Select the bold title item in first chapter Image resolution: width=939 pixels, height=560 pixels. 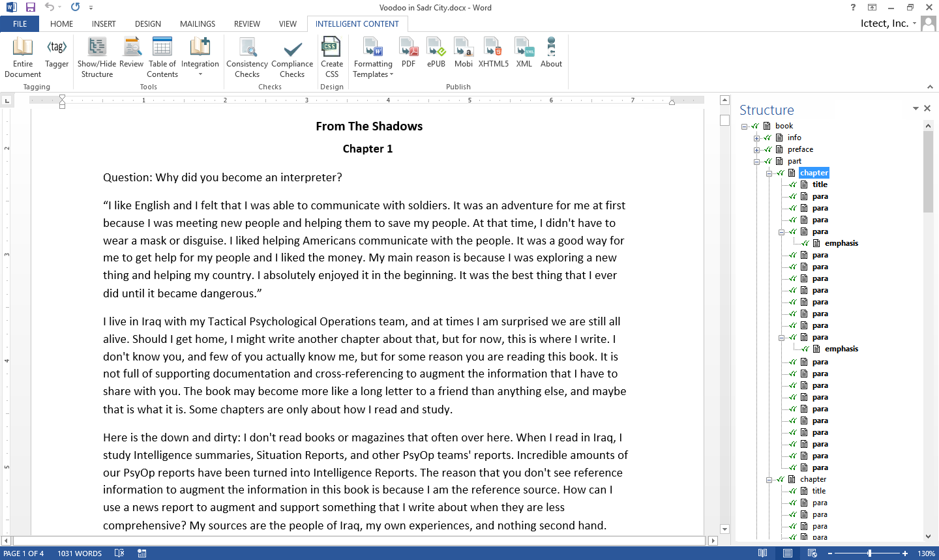820,184
